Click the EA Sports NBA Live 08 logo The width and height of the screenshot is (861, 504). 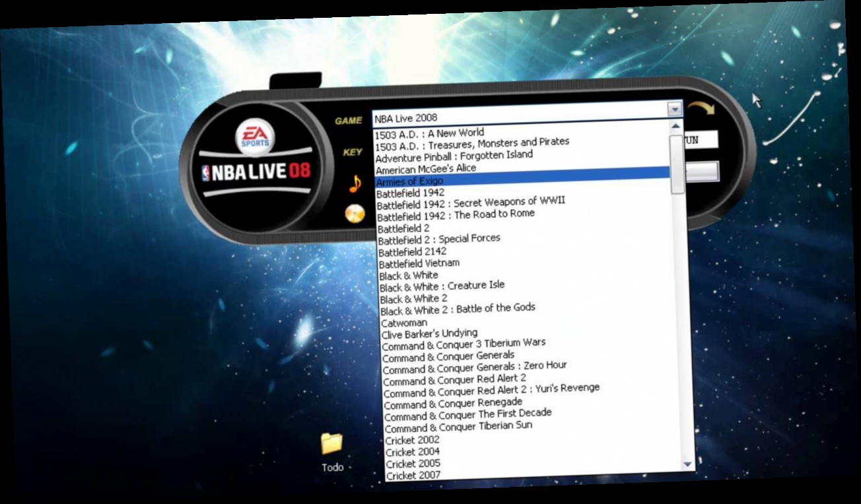click(x=256, y=163)
